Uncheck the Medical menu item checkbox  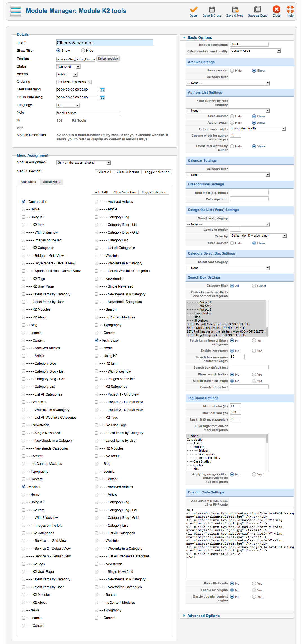click(x=23, y=487)
